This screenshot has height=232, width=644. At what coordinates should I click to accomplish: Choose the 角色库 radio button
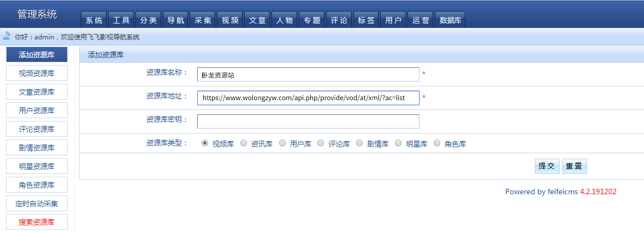[x=437, y=143]
